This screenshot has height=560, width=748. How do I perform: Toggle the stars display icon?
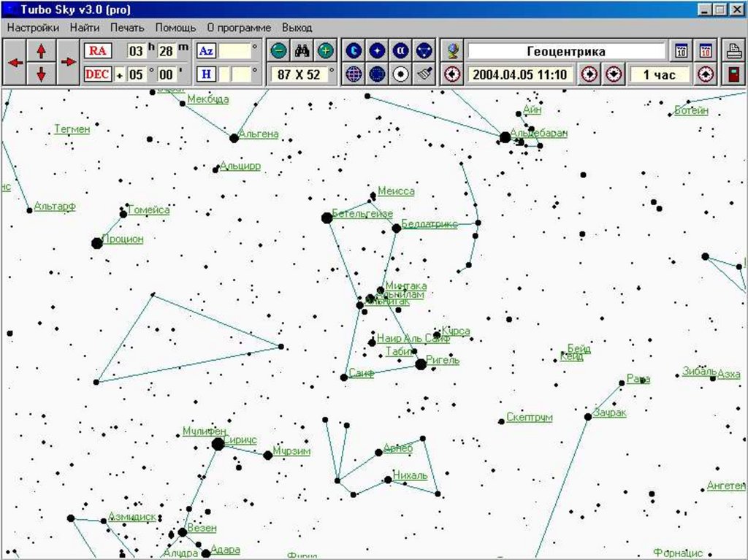pyautogui.click(x=378, y=50)
